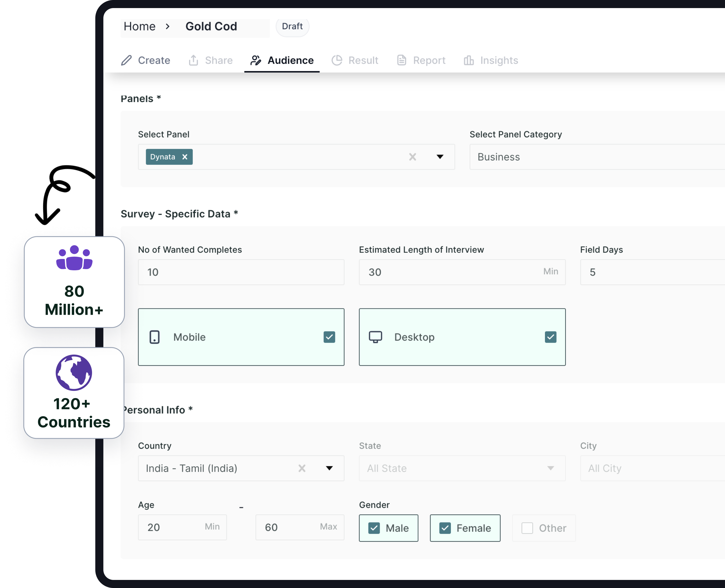The width and height of the screenshot is (725, 588).
Task: Click the Mobile device phone icon
Action: point(155,337)
